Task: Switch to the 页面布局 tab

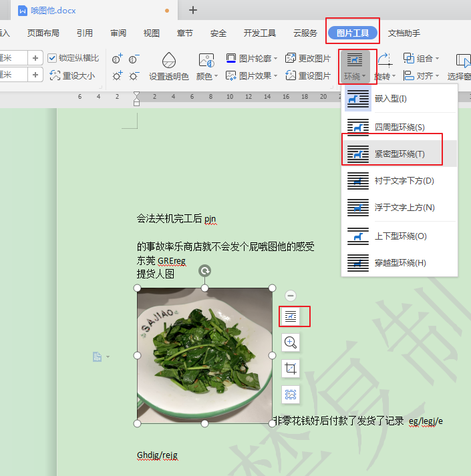Action: tap(43, 33)
